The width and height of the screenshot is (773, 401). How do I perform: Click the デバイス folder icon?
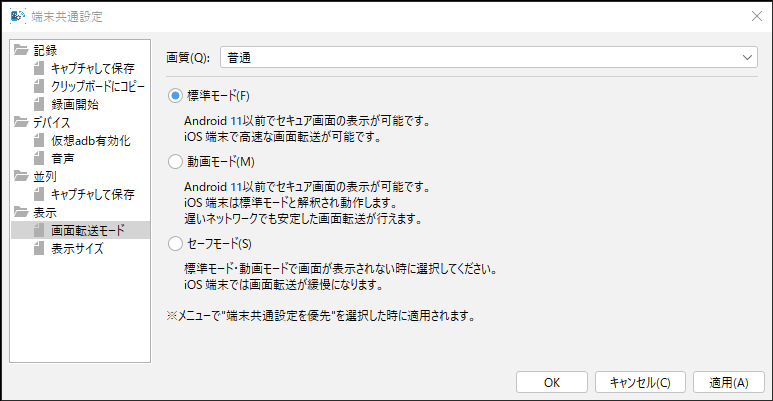click(x=21, y=122)
